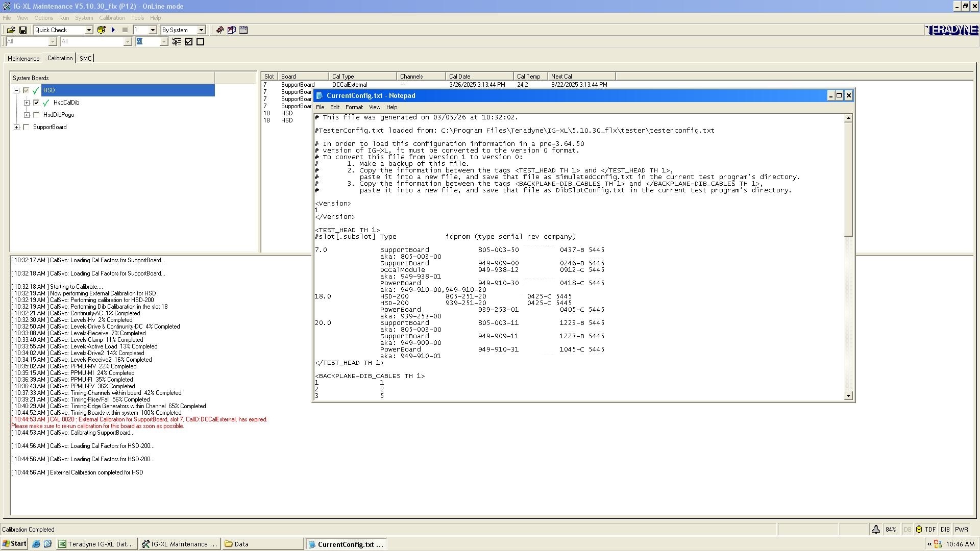Click the stacked documents toolbar icon
This screenshot has width=980, height=551.
point(232,30)
